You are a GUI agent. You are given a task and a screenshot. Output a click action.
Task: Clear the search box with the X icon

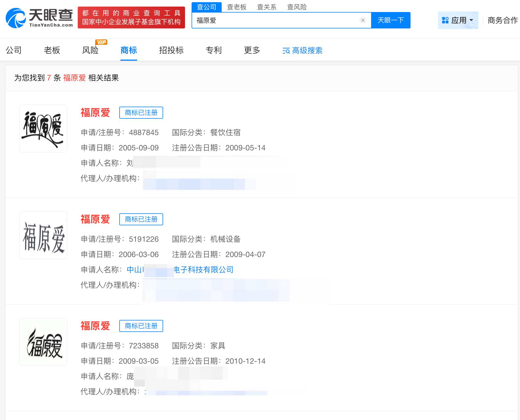363,20
